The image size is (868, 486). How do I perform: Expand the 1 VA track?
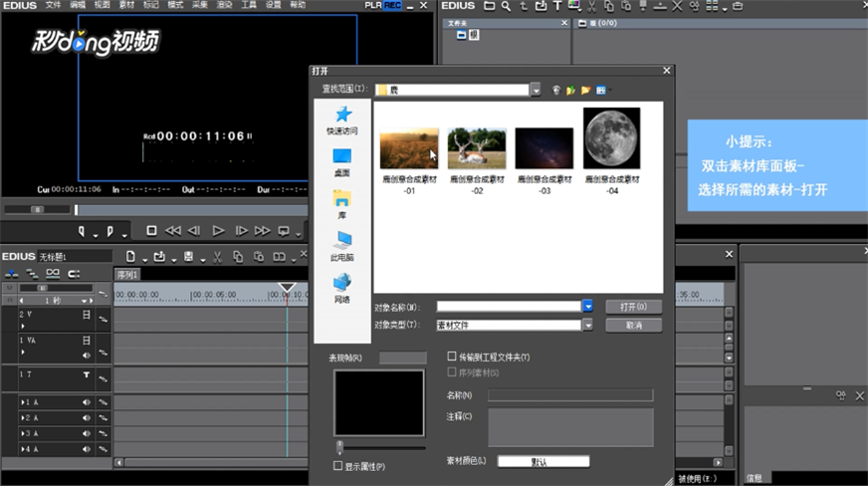pos(23,352)
